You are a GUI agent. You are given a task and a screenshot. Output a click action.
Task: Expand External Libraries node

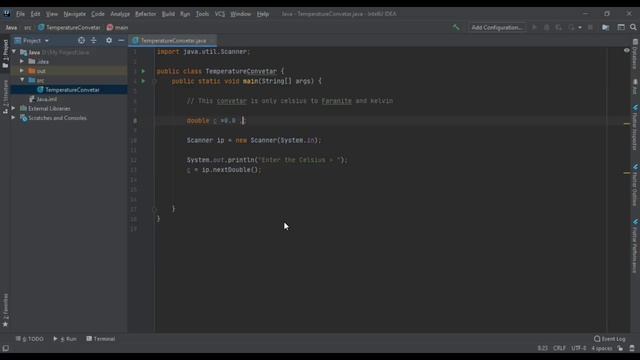point(14,108)
